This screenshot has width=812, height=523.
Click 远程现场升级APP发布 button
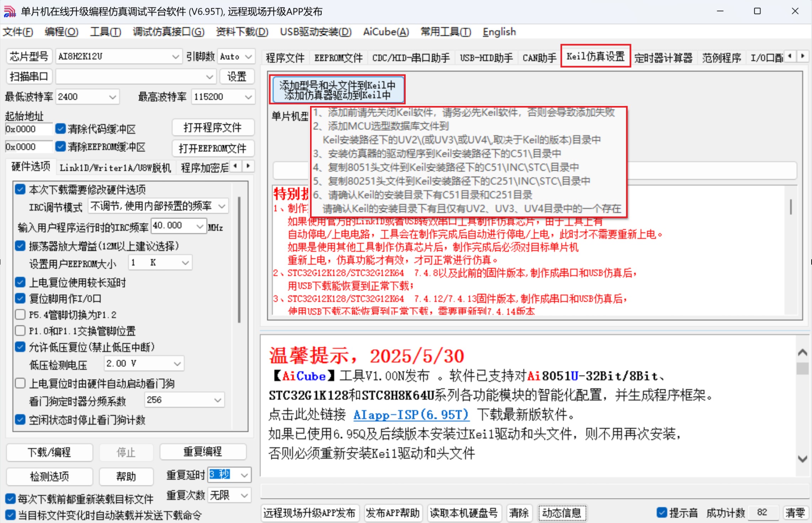tap(310, 513)
